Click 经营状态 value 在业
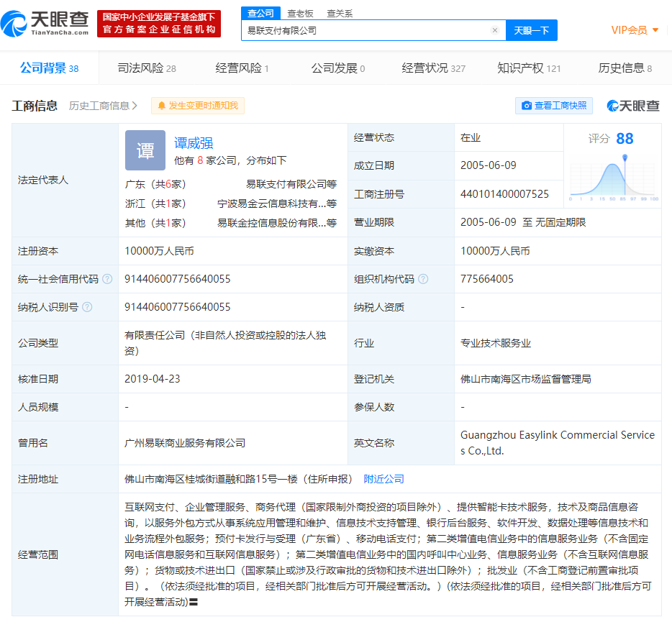Screen dimensions: 672x617 [470, 137]
